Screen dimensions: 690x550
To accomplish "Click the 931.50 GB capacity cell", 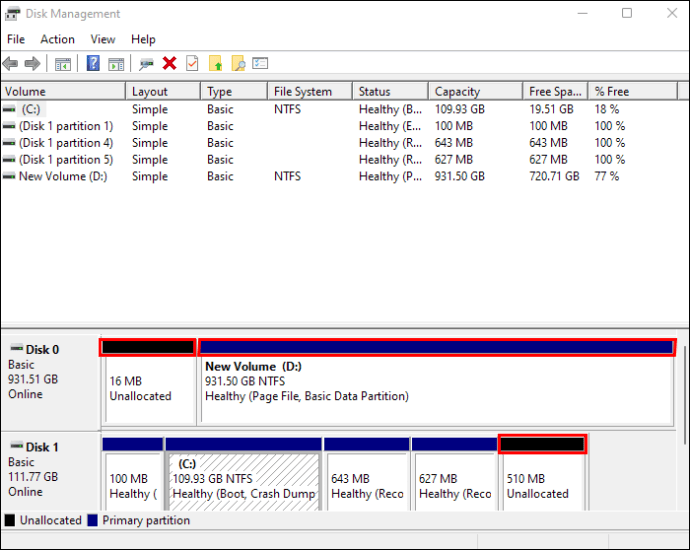I will click(460, 176).
